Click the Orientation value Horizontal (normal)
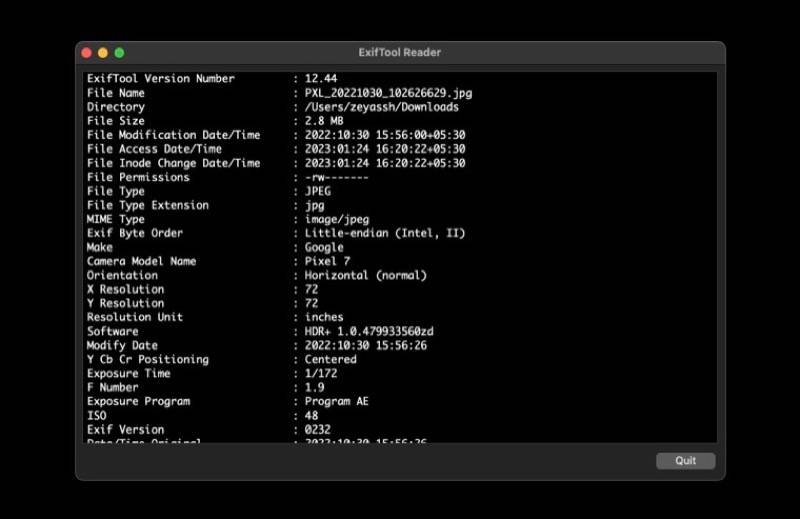Image resolution: width=800 pixels, height=519 pixels. tap(366, 276)
